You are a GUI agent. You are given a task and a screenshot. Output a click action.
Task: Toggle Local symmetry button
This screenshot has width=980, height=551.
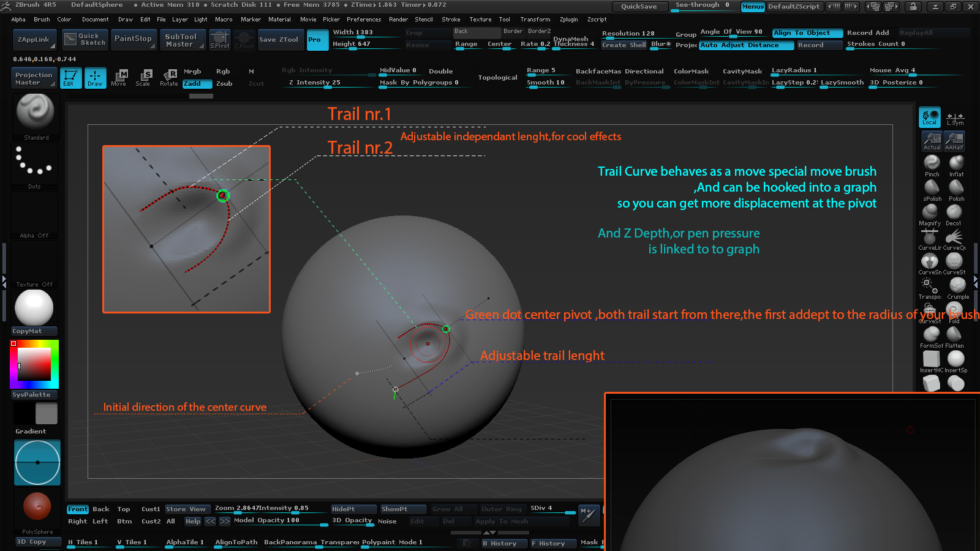click(929, 117)
